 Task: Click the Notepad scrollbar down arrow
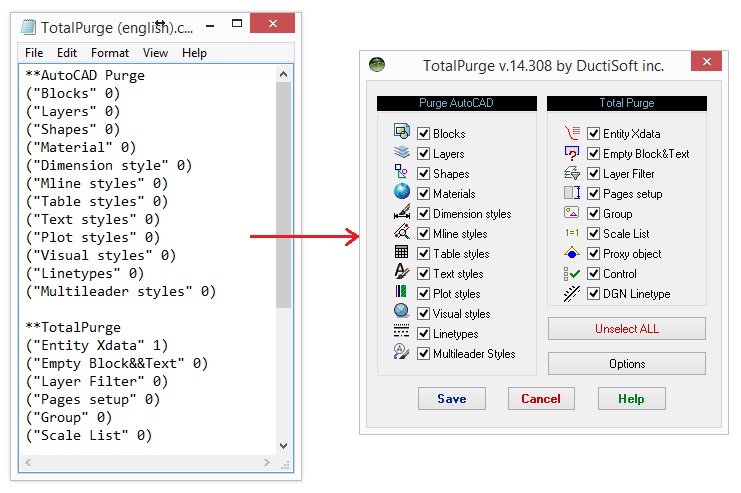(x=284, y=446)
